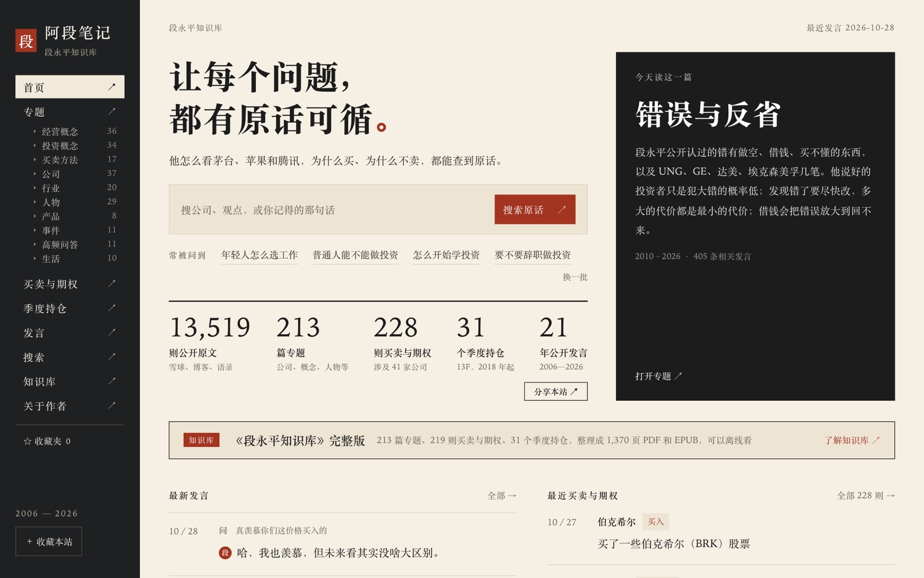924x578 pixels.
Task: Focus the 搜公司、观点 search input
Action: pyautogui.click(x=333, y=210)
